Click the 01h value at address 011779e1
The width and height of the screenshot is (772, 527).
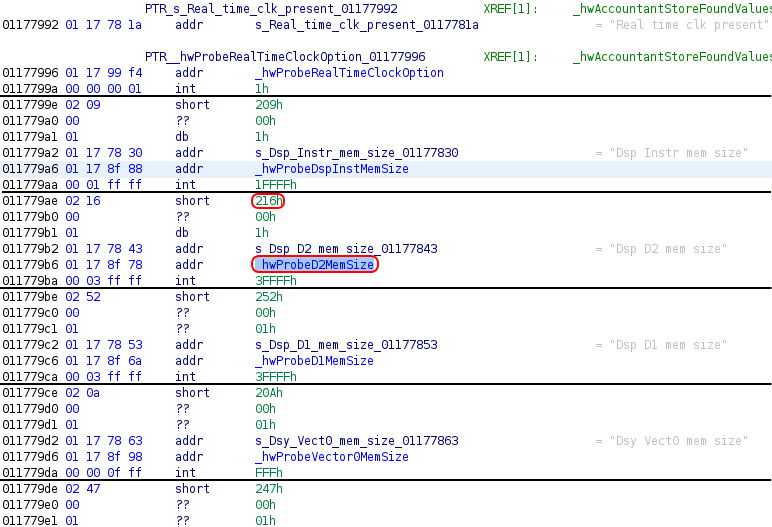[x=265, y=521]
